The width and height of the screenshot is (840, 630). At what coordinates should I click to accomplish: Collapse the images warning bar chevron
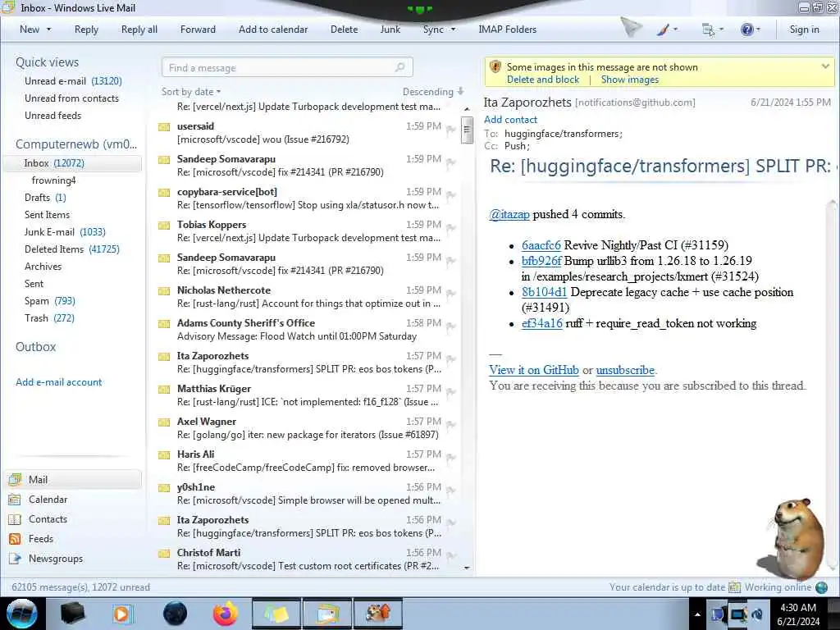pos(825,66)
